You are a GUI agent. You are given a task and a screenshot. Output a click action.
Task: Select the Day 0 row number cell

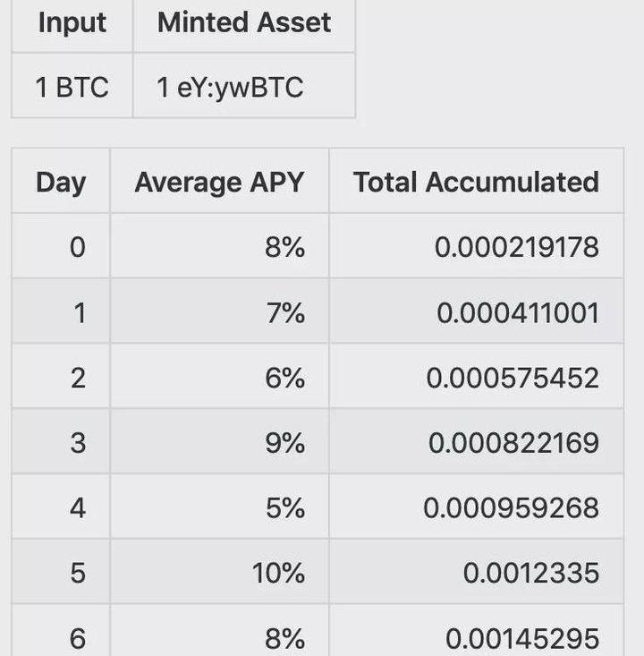coord(78,246)
